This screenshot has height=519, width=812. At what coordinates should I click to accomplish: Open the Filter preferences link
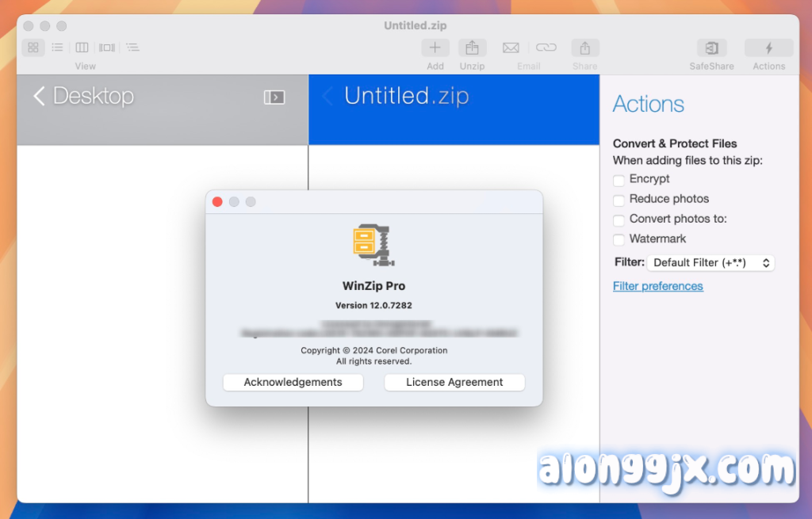[657, 286]
